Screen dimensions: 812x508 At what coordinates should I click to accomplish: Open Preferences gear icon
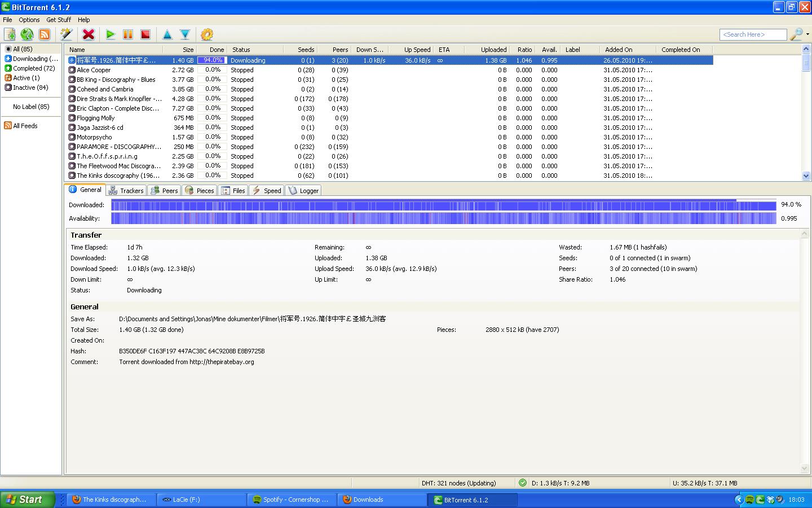tap(207, 34)
